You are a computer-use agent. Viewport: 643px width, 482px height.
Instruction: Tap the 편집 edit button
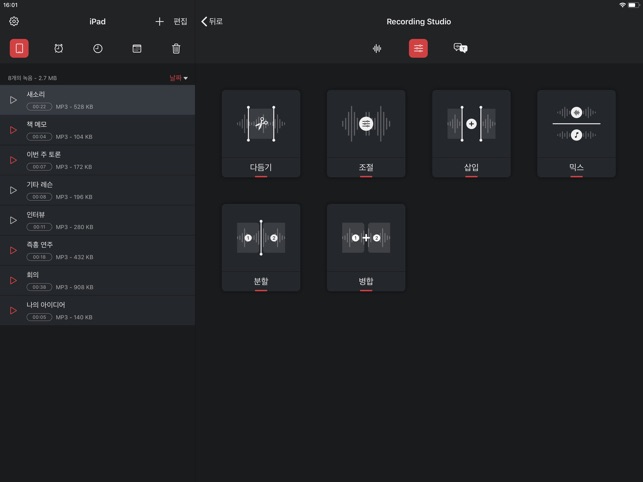coord(180,21)
